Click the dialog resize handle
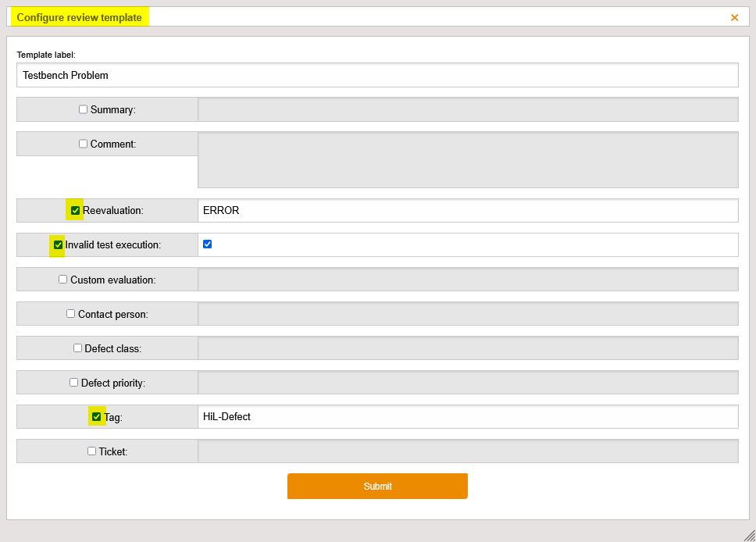Screen dimensions: 756x542 click(748, 534)
